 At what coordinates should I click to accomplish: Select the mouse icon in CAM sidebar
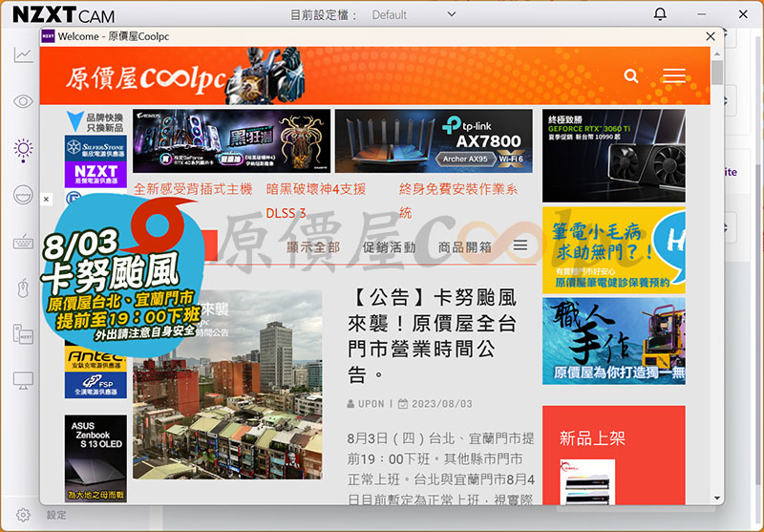pos(23,287)
